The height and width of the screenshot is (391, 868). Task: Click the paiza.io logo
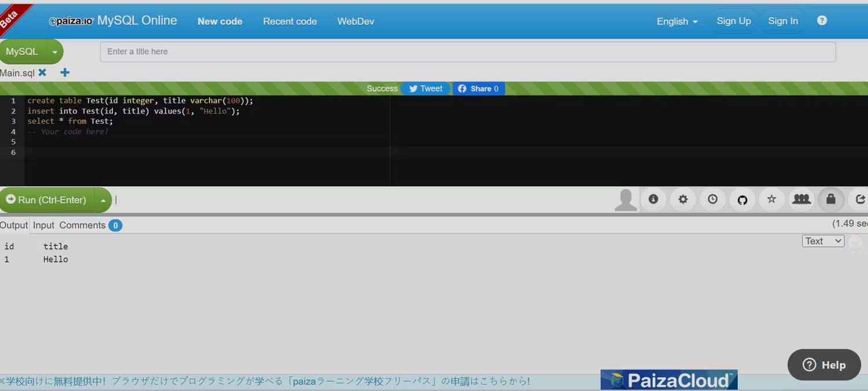click(71, 21)
